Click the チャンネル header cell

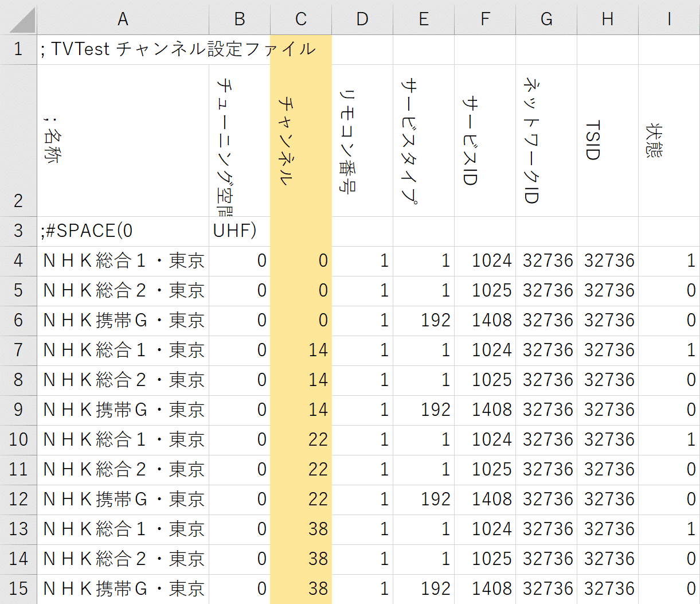301,141
